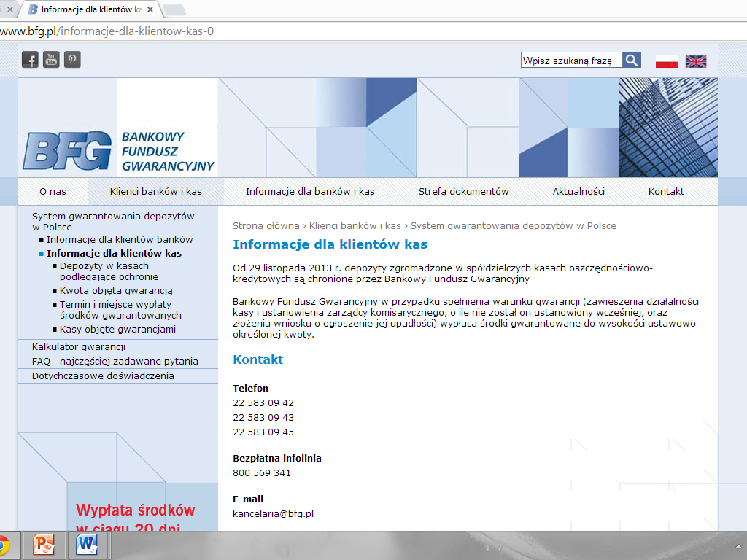Click infolinia number 800 569 341

tap(262, 472)
